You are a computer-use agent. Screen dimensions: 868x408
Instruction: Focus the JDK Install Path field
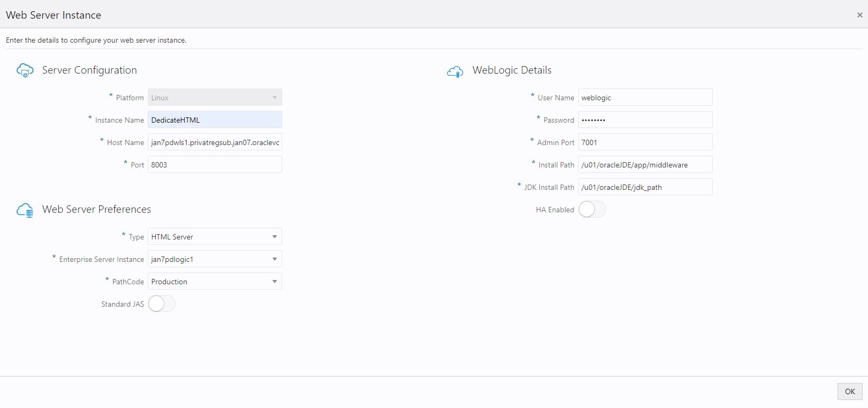point(646,187)
